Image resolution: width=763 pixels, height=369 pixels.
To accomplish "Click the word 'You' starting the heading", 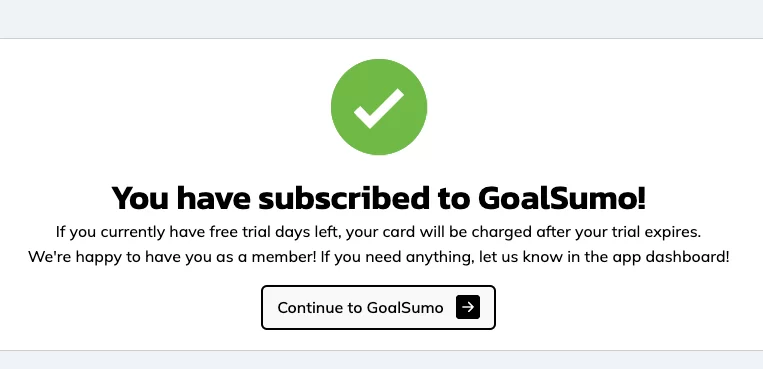I will (x=141, y=199).
